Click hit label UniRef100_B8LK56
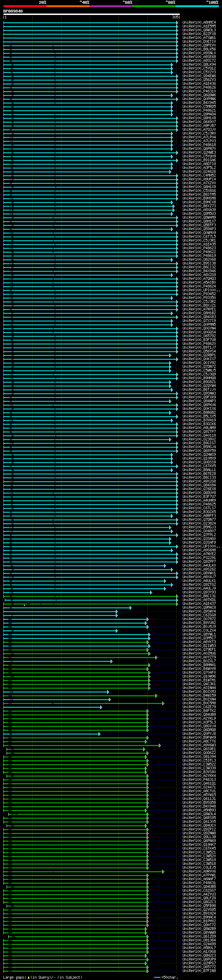 tap(199, 49)
